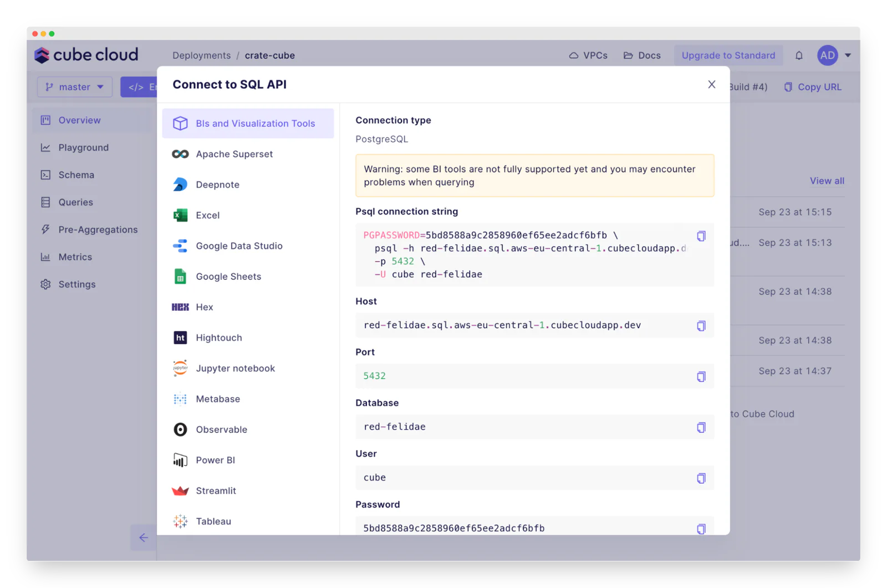Click the Jupyter notebook icon

[x=180, y=368]
